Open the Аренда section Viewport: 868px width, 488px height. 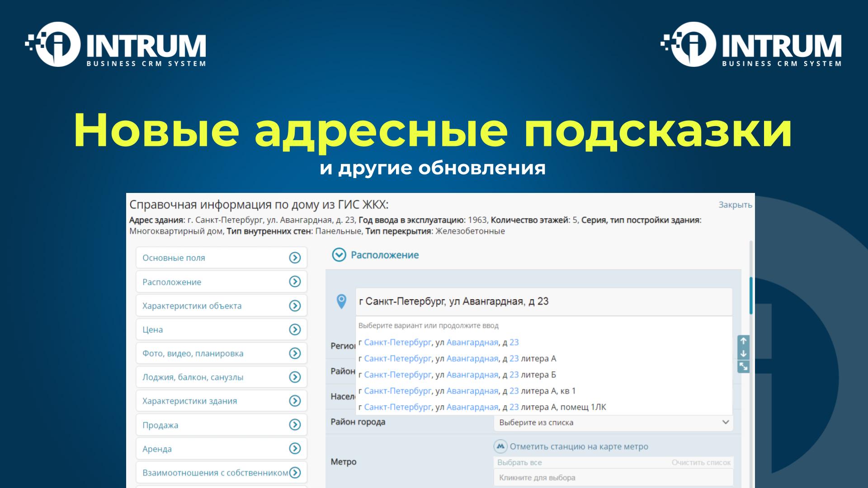pyautogui.click(x=222, y=449)
